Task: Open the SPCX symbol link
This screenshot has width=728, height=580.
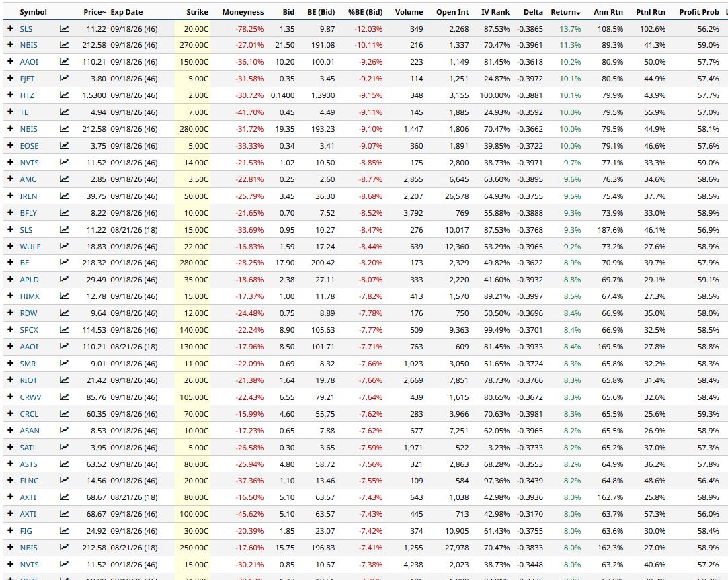Action: 29,330
